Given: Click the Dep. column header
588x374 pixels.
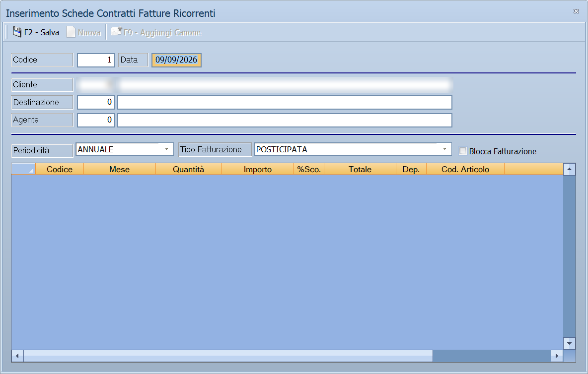Looking at the screenshot, I should (x=411, y=169).
